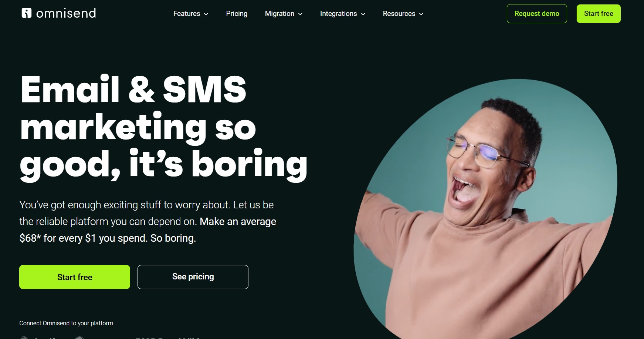Go to the Pricing page

(237, 14)
